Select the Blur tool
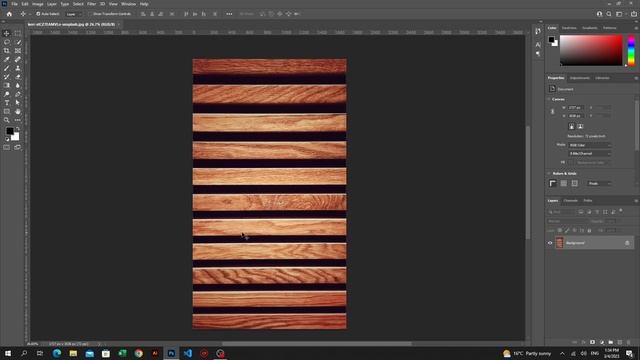The image size is (640, 360). 18,85
